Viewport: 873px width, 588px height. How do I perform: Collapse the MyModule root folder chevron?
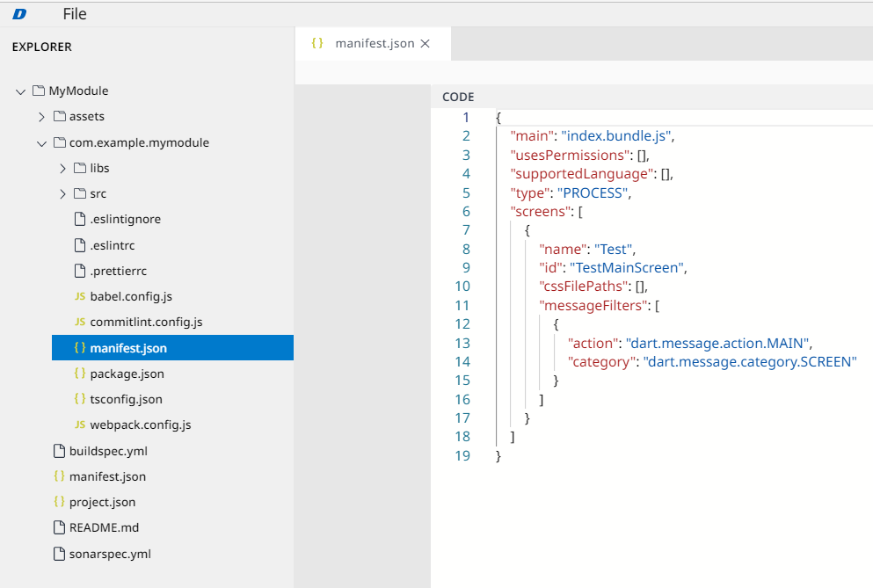tap(20, 91)
